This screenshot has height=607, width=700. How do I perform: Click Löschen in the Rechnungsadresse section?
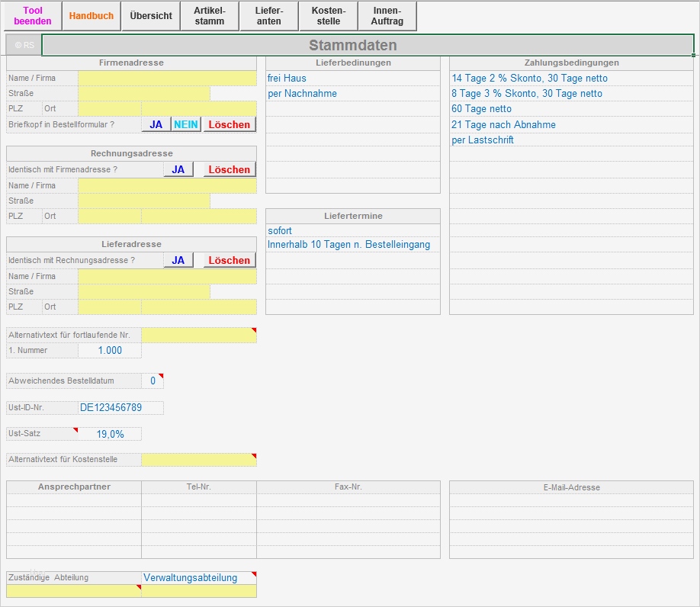pyautogui.click(x=230, y=169)
